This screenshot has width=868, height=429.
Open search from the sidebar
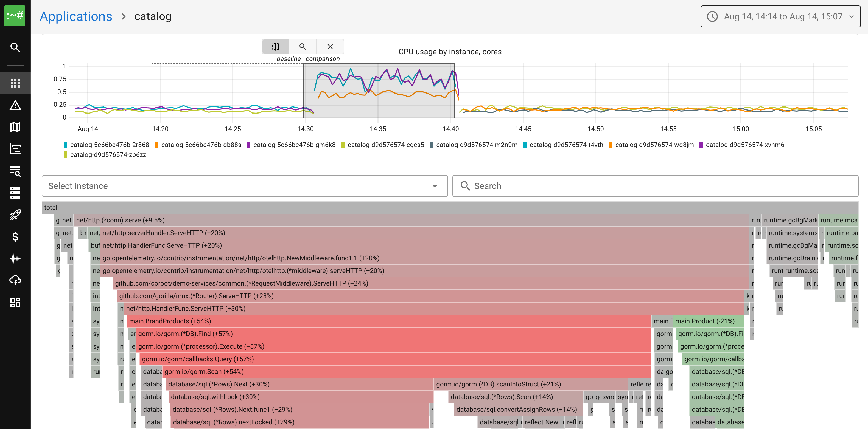click(x=15, y=47)
